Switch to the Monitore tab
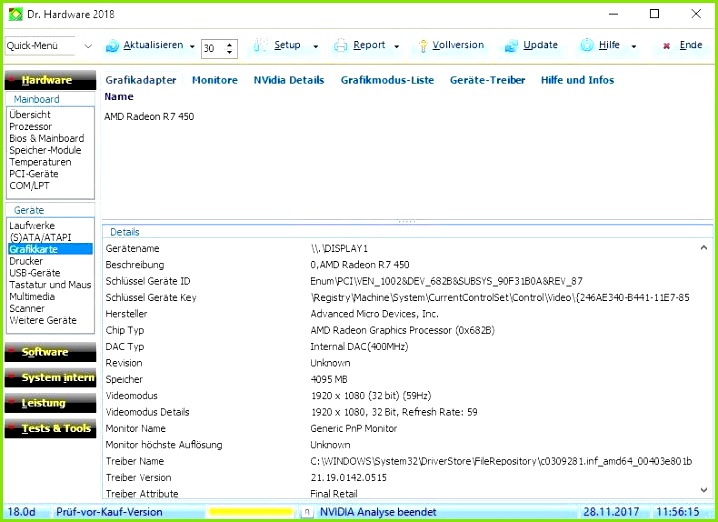This screenshot has height=522, width=718. (215, 80)
